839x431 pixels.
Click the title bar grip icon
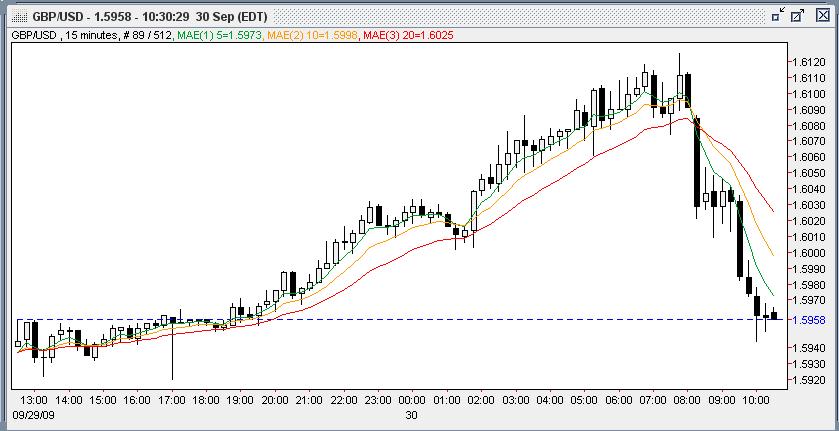[19, 17]
